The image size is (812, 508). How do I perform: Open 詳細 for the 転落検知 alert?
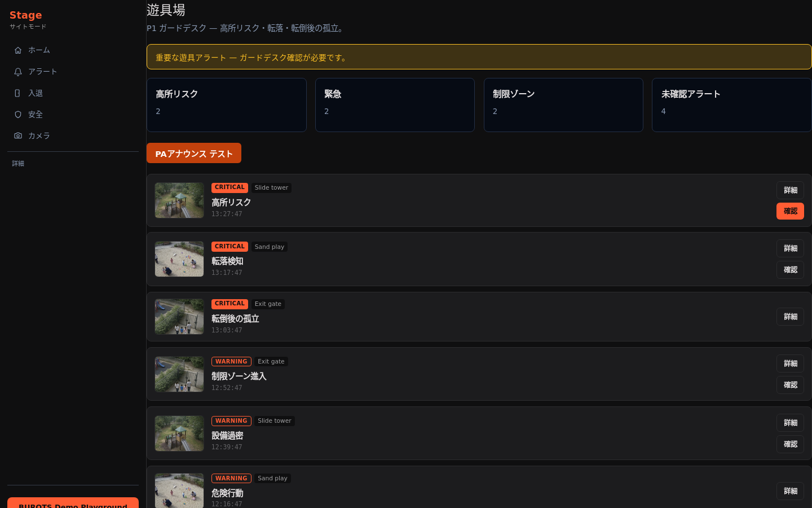[x=790, y=248]
